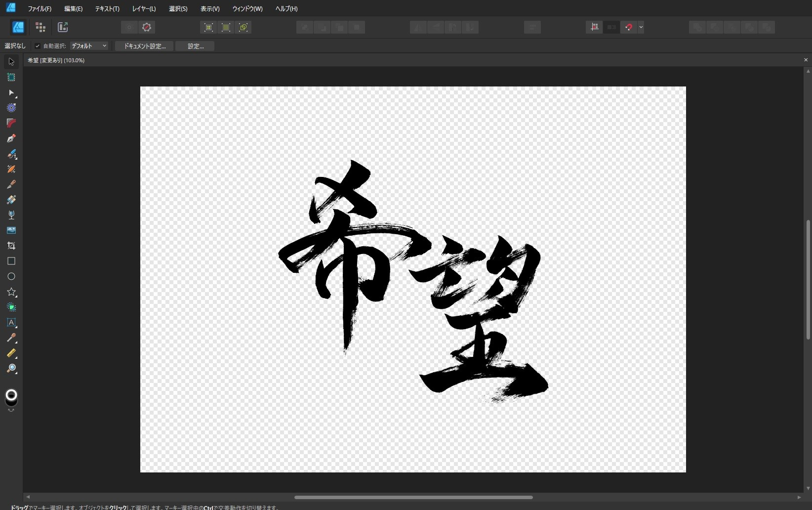Select the Pen tool
812x510 pixels.
11,139
